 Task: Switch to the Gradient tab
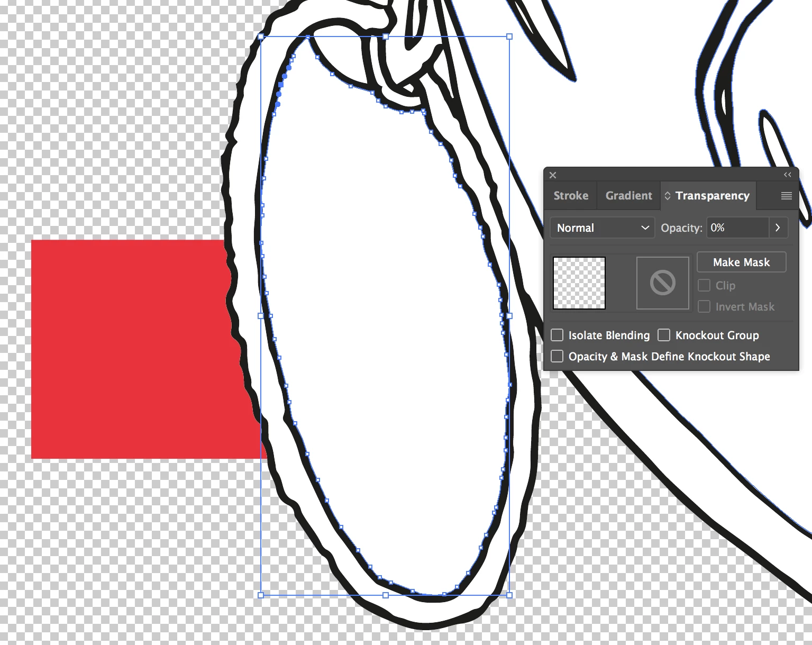pyautogui.click(x=628, y=196)
